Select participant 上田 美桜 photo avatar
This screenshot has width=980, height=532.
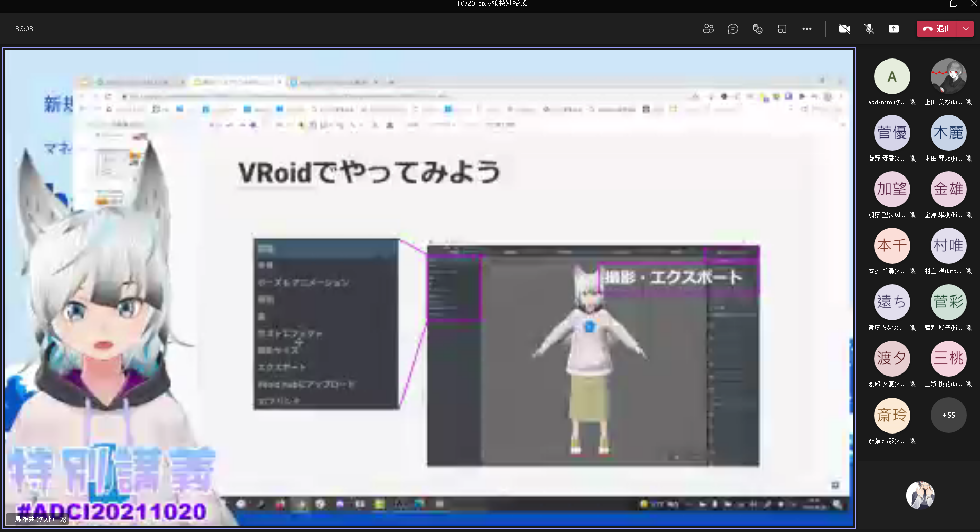948,76
